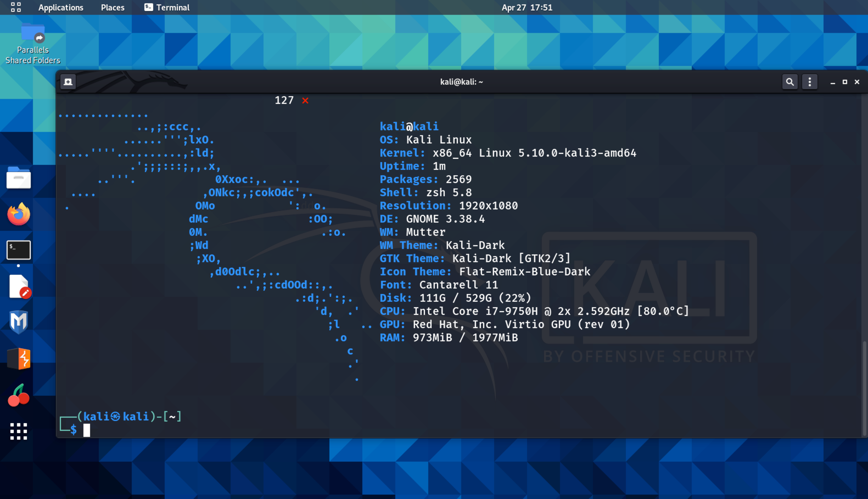Launch Metasploit from the dock

(18, 322)
